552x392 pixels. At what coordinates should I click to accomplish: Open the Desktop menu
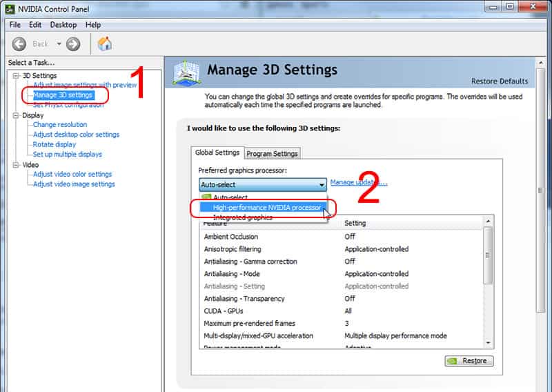63,25
